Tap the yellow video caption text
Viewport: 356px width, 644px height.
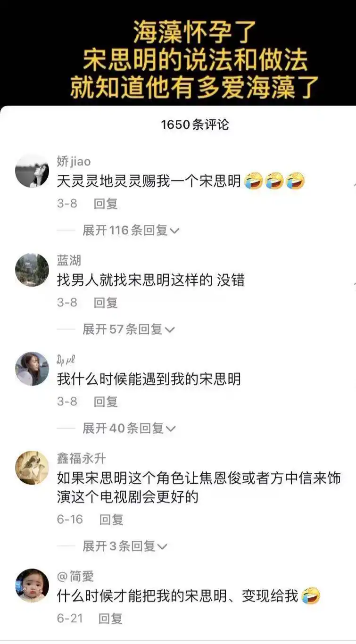(x=195, y=60)
